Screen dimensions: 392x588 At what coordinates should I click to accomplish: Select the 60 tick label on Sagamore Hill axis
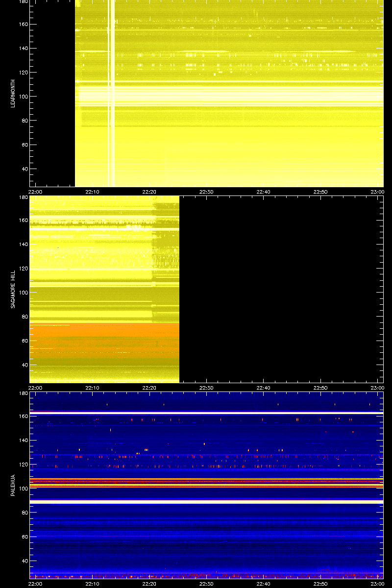coord(24,341)
